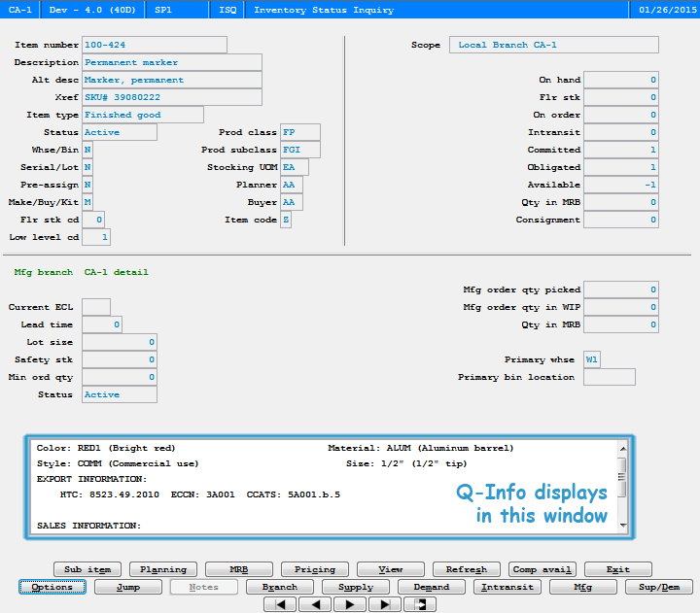This screenshot has width=700, height=613.
Task: Select the Current ECL empty field
Action: [96, 307]
